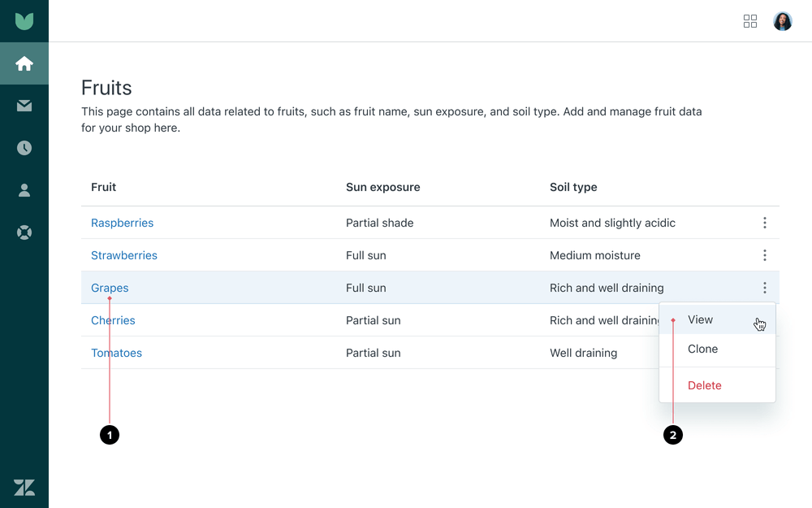Select View from the actions menu
Screen dimensions: 812x508
[700, 319]
